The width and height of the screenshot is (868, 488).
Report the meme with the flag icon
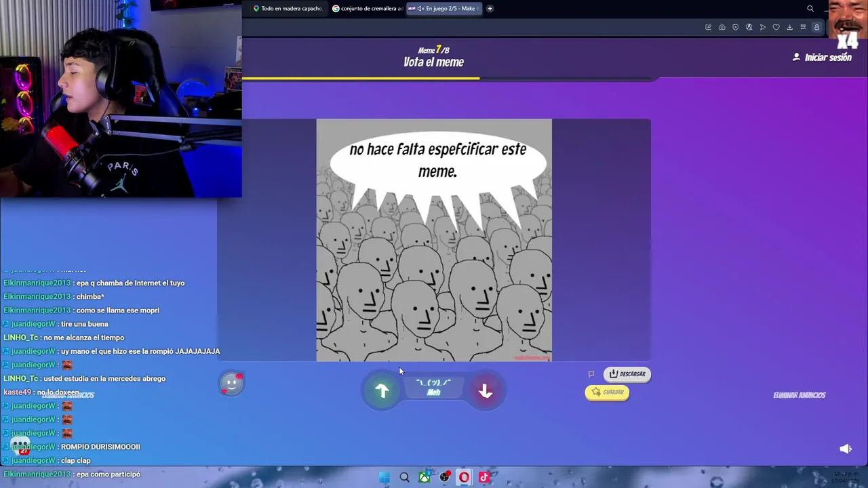pyautogui.click(x=591, y=373)
